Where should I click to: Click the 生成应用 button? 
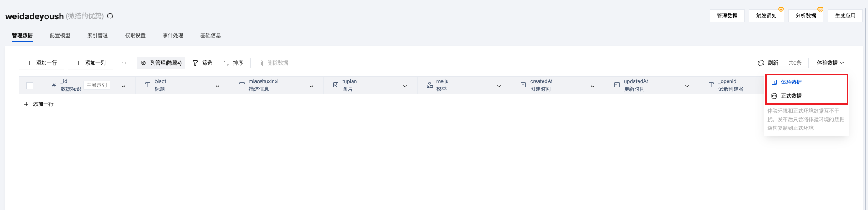tap(845, 16)
